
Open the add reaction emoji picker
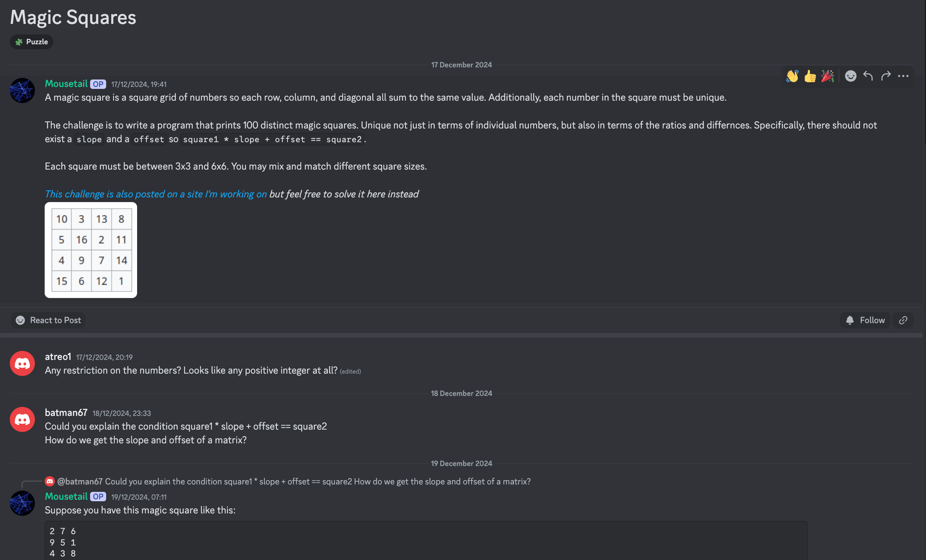tap(850, 76)
